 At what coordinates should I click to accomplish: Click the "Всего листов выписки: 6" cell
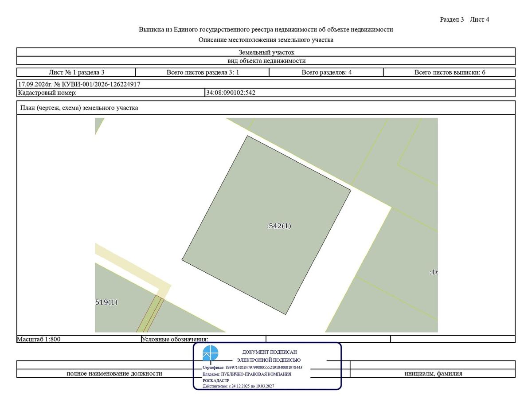click(x=450, y=72)
